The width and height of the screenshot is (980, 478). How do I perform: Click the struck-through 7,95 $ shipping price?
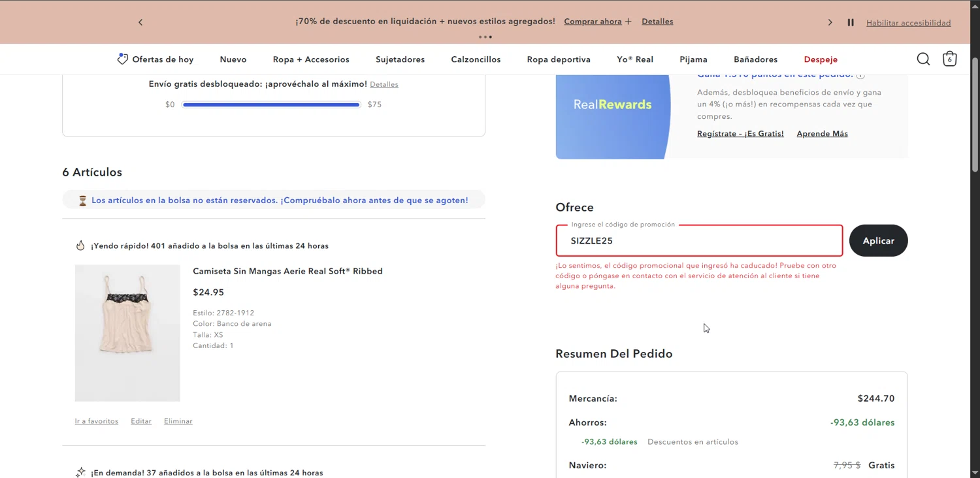847,466
